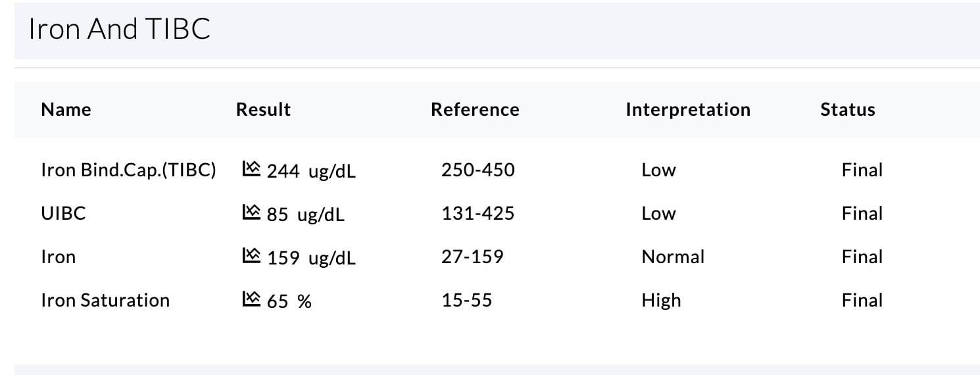980x375 pixels.
Task: Click the Iron And TIBC panel heading
Action: (119, 30)
